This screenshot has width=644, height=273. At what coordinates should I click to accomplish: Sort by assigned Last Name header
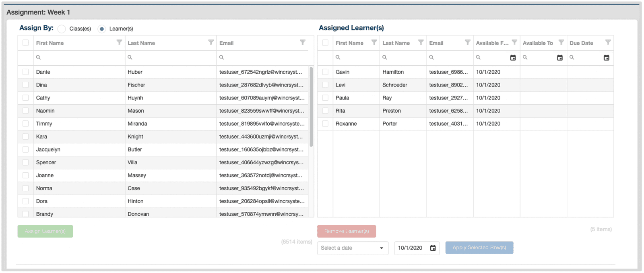[396, 43]
